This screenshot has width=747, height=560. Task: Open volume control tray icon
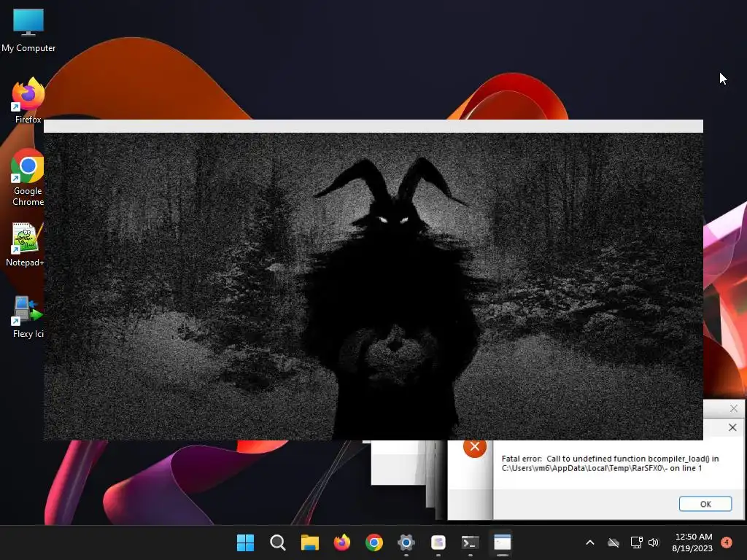[x=654, y=542]
